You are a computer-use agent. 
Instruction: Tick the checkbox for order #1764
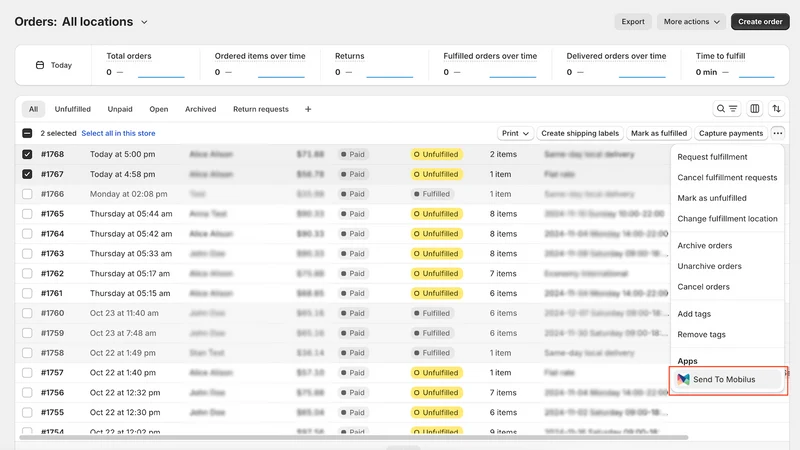point(27,234)
